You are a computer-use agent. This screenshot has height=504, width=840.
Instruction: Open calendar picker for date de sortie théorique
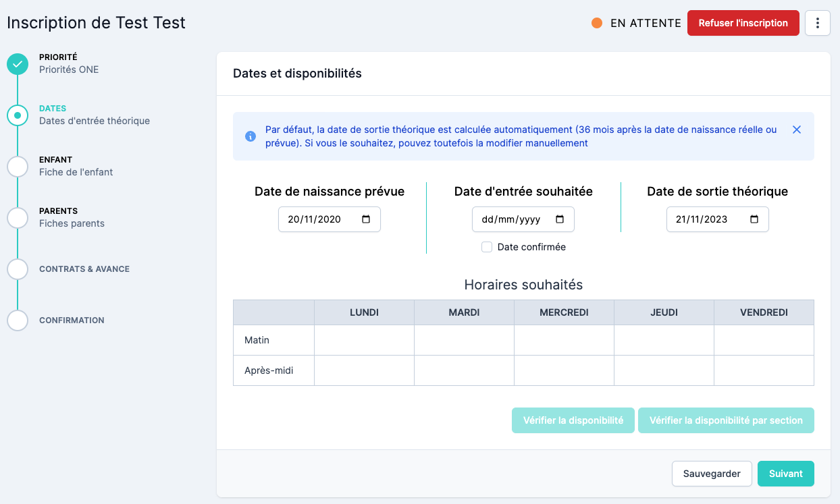754,219
